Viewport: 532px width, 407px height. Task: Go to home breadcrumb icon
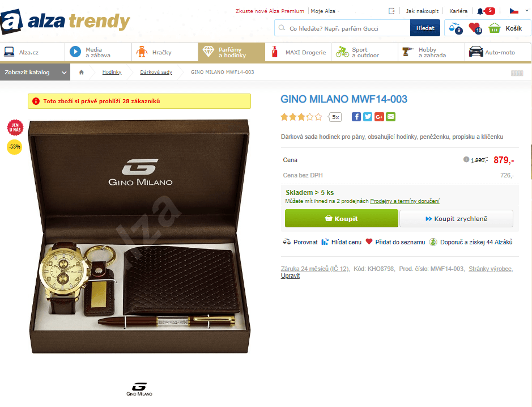(x=81, y=72)
